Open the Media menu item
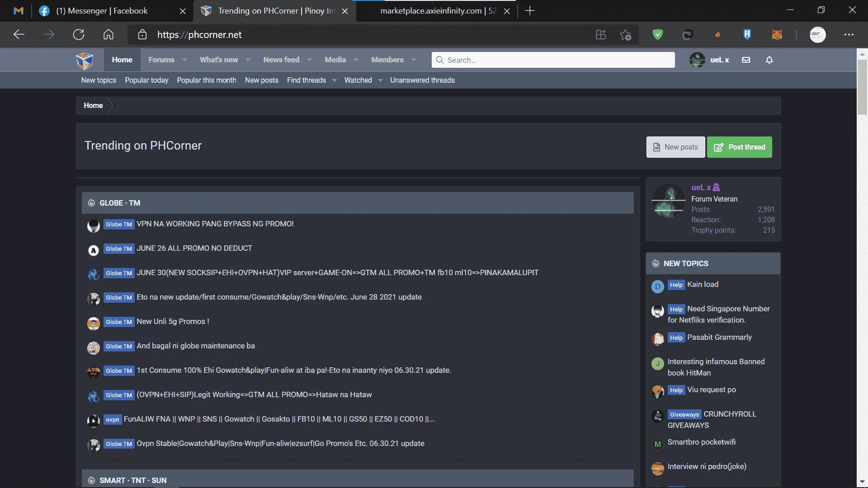Screen dimensions: 868x488 coord(335,60)
